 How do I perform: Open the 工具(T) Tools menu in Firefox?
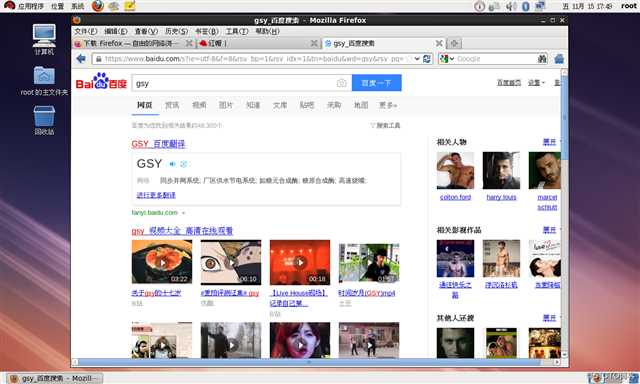point(237,31)
